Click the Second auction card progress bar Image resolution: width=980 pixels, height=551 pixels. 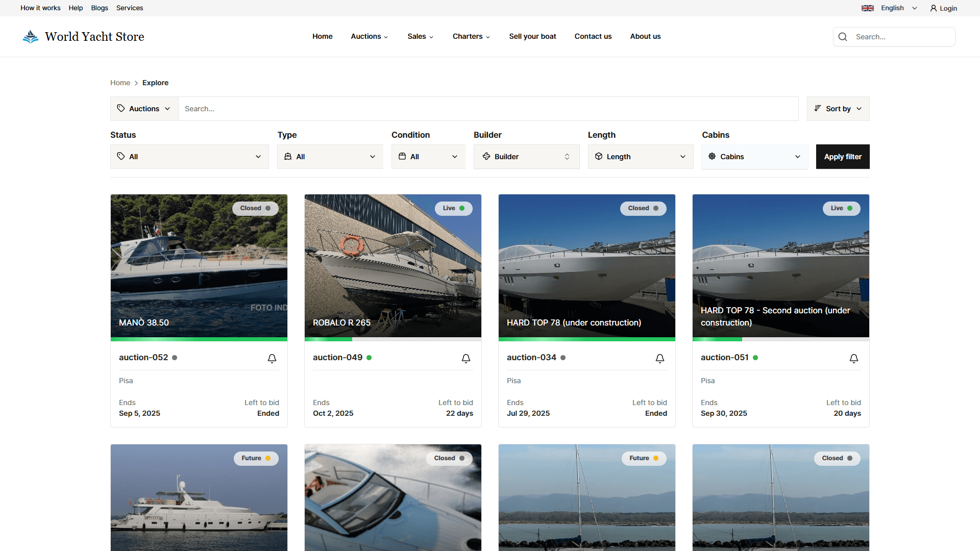point(781,339)
